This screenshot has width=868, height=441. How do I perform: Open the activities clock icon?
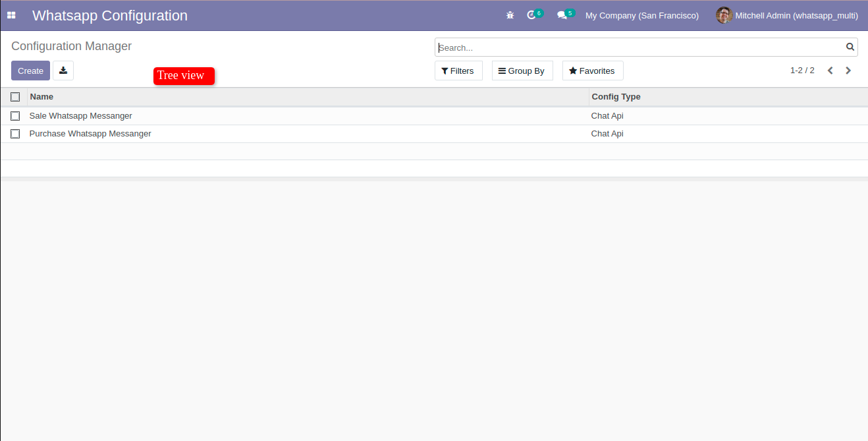click(531, 15)
